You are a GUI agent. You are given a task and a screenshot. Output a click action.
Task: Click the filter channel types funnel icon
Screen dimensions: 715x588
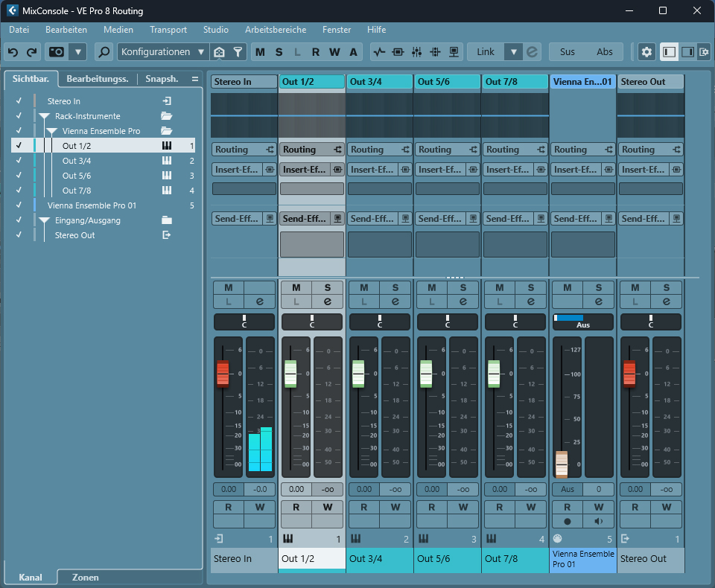point(238,52)
